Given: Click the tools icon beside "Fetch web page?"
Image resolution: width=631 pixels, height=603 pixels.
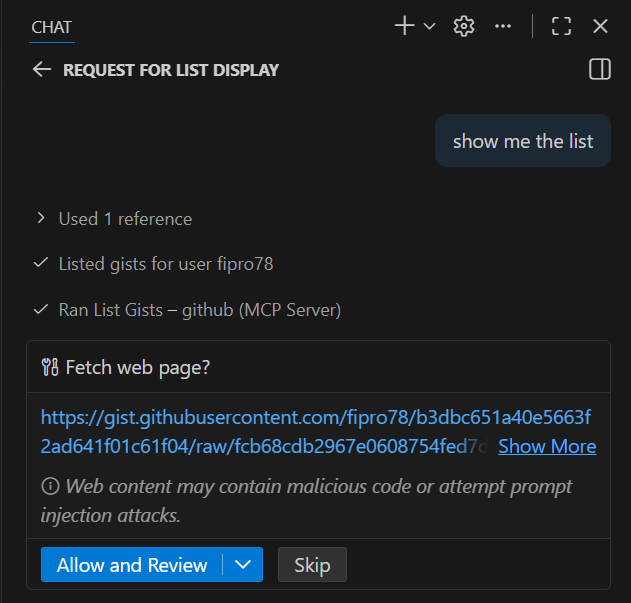Looking at the screenshot, I should point(50,367).
